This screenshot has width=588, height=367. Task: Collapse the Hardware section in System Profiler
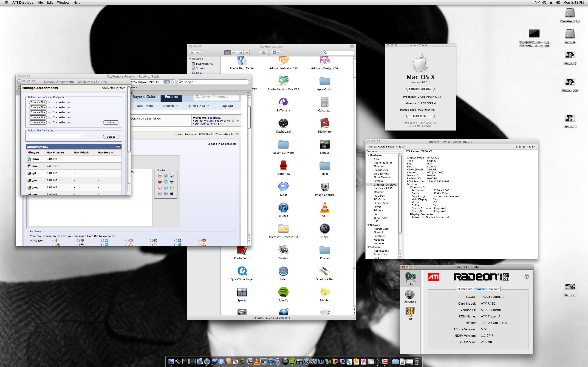coord(369,155)
